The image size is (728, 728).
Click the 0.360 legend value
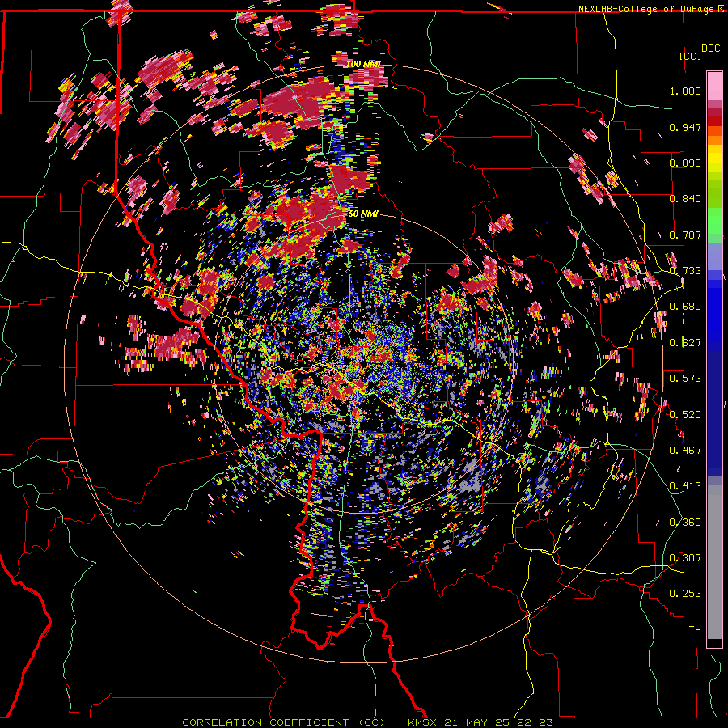pyautogui.click(x=685, y=523)
